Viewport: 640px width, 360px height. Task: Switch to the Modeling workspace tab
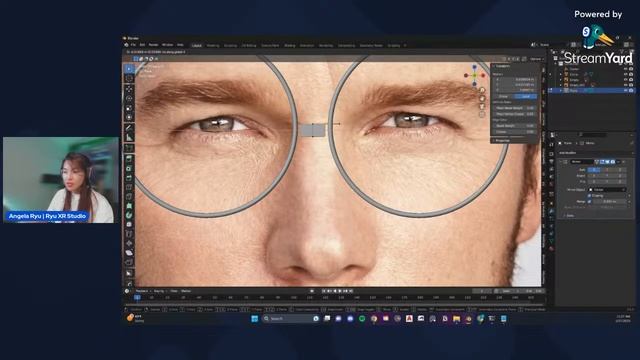(x=213, y=46)
